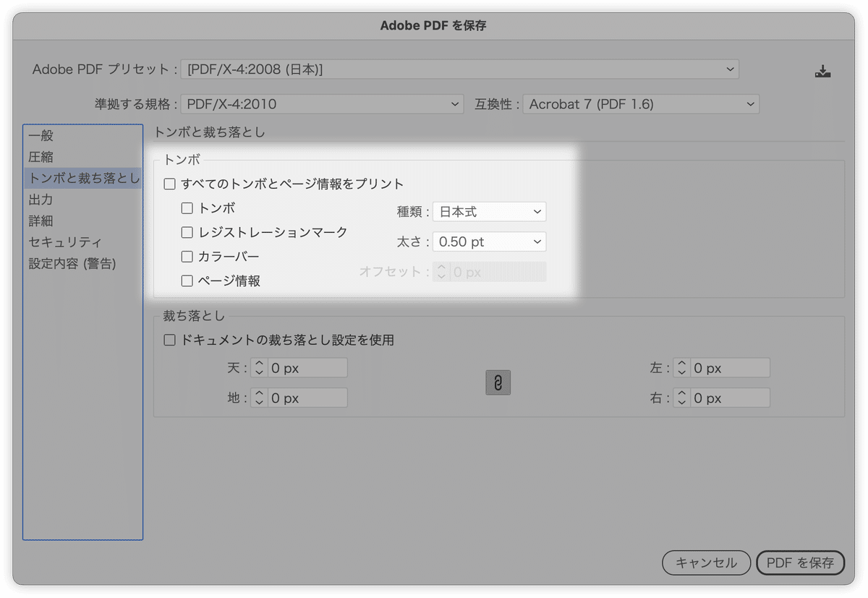
Task: Open the 種類 dropdown showing 日本式
Action: [x=490, y=212]
